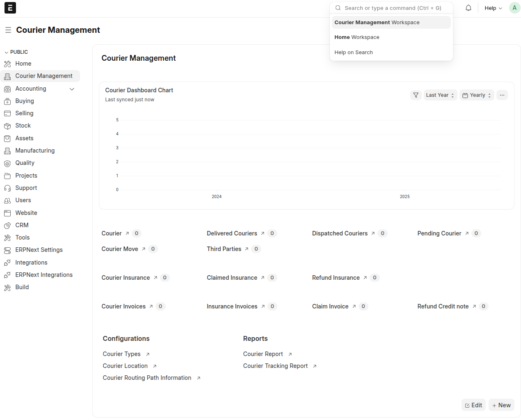This screenshot has width=521, height=420.
Task: Select Help on Search result
Action: point(391,52)
